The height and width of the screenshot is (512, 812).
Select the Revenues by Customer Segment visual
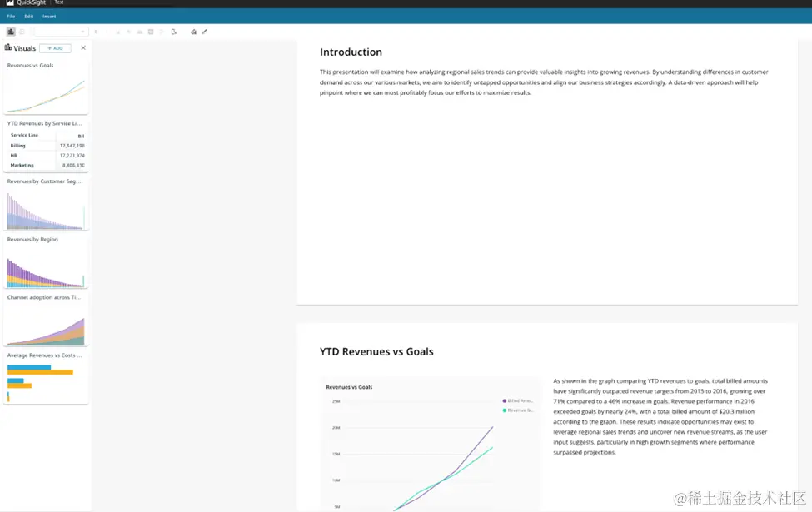coord(46,204)
